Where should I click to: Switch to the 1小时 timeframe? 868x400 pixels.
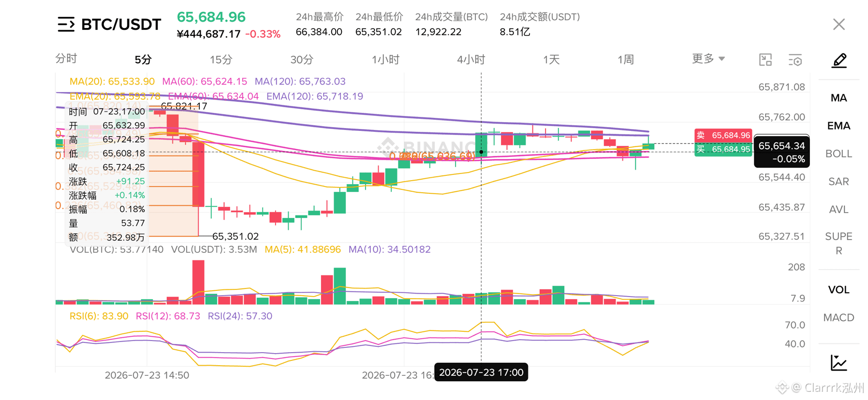(x=385, y=60)
